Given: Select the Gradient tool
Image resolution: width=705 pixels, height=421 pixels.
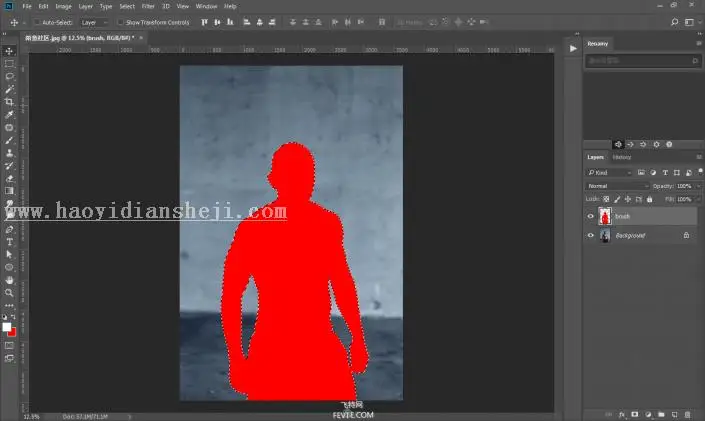Looking at the screenshot, I should [x=9, y=191].
